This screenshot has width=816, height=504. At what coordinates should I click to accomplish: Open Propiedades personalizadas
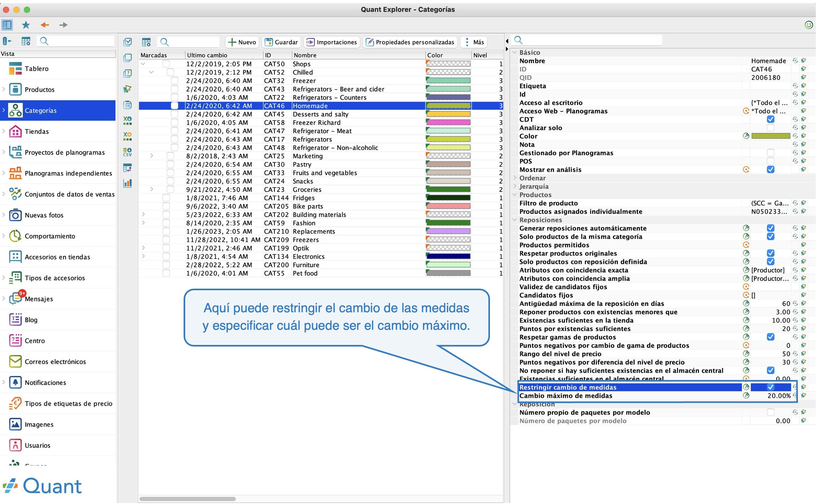(x=410, y=42)
